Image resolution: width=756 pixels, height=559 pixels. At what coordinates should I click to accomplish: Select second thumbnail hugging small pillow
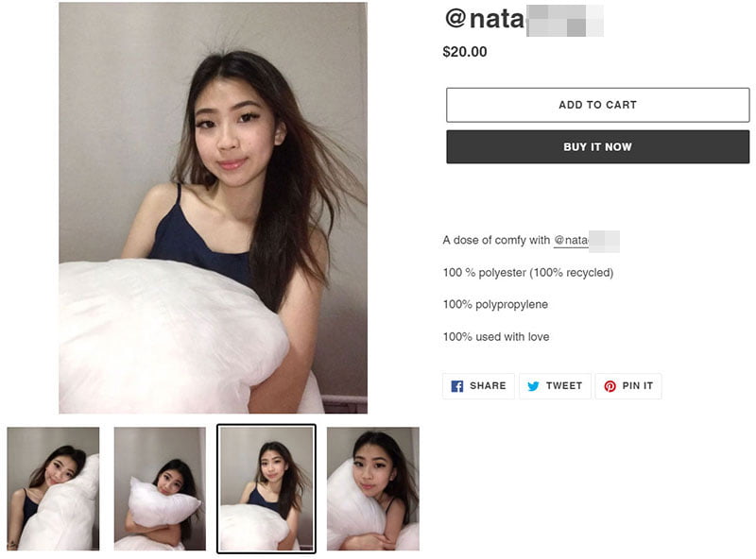pyautogui.click(x=160, y=488)
